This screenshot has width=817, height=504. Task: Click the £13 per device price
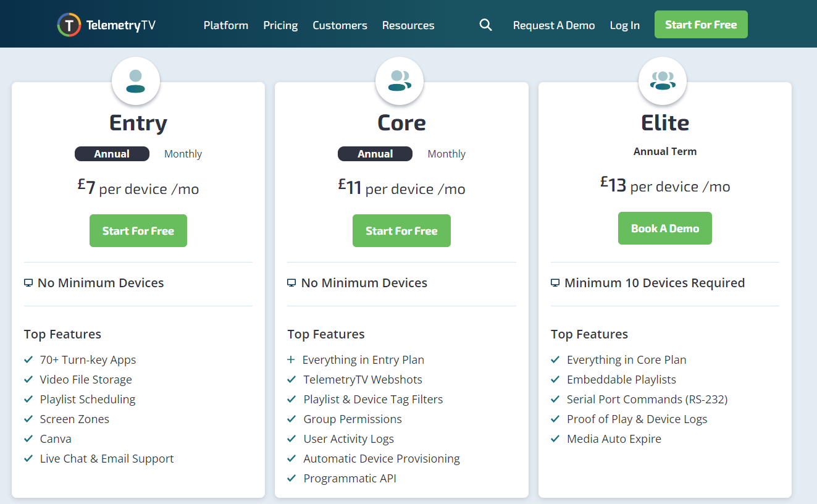click(665, 185)
